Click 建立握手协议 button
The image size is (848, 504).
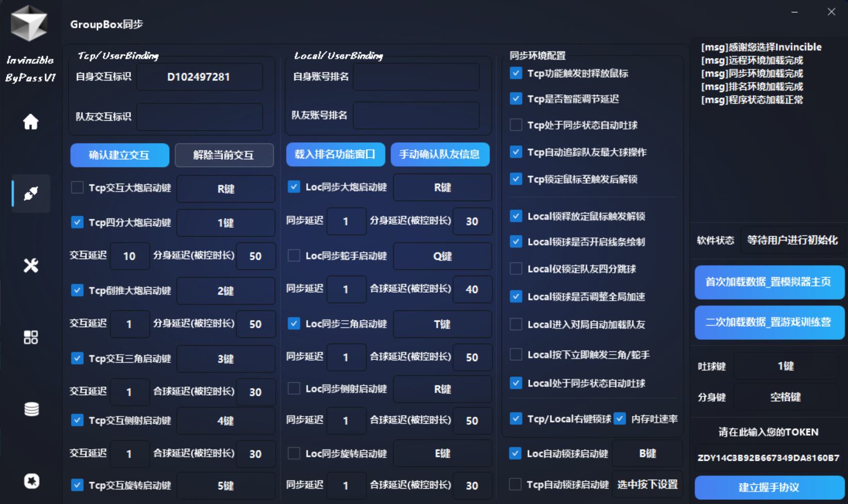769,488
